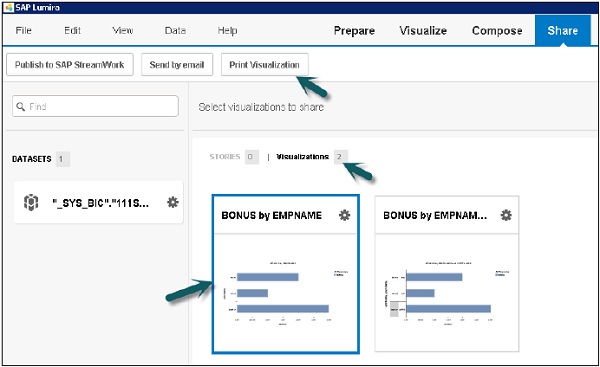The height and width of the screenshot is (367, 600).
Task: Open the Help menu
Action: pyautogui.click(x=227, y=30)
